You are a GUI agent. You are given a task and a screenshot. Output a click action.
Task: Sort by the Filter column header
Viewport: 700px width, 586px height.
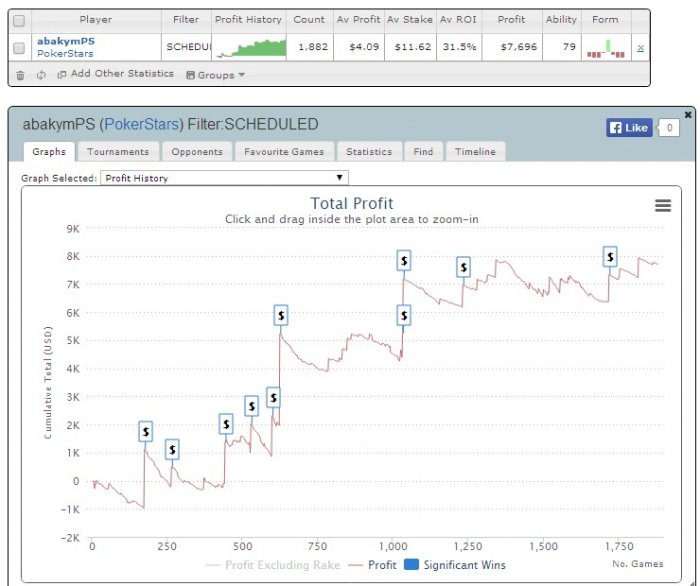[x=186, y=20]
